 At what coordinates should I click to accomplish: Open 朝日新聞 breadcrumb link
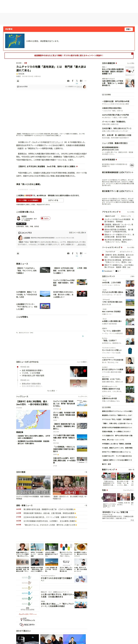point(19,63)
